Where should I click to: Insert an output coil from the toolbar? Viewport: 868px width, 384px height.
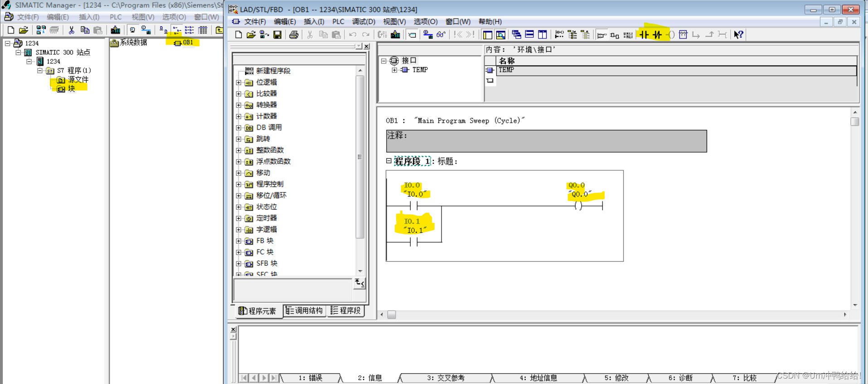click(x=670, y=35)
